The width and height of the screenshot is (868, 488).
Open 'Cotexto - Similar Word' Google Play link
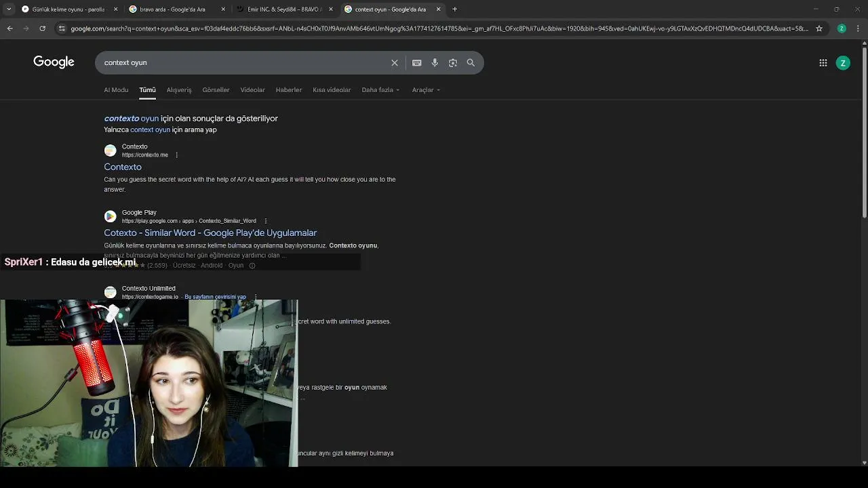coord(210,233)
